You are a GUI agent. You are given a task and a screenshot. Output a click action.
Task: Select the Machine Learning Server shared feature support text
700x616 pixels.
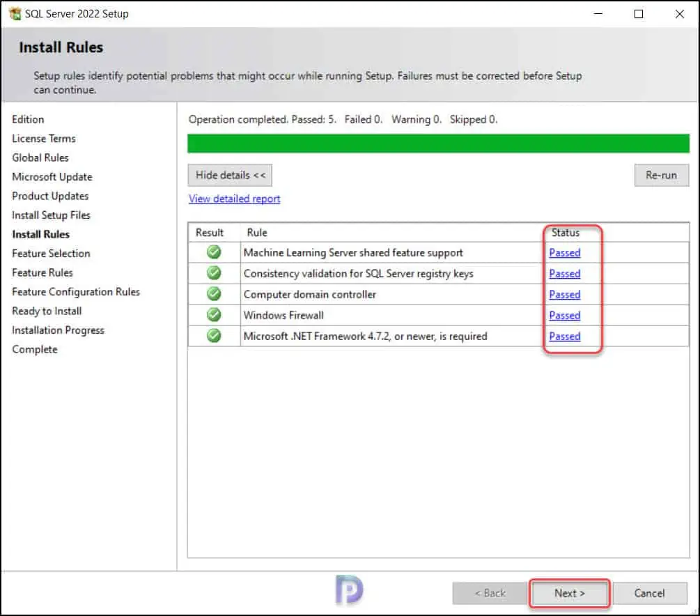coord(353,253)
